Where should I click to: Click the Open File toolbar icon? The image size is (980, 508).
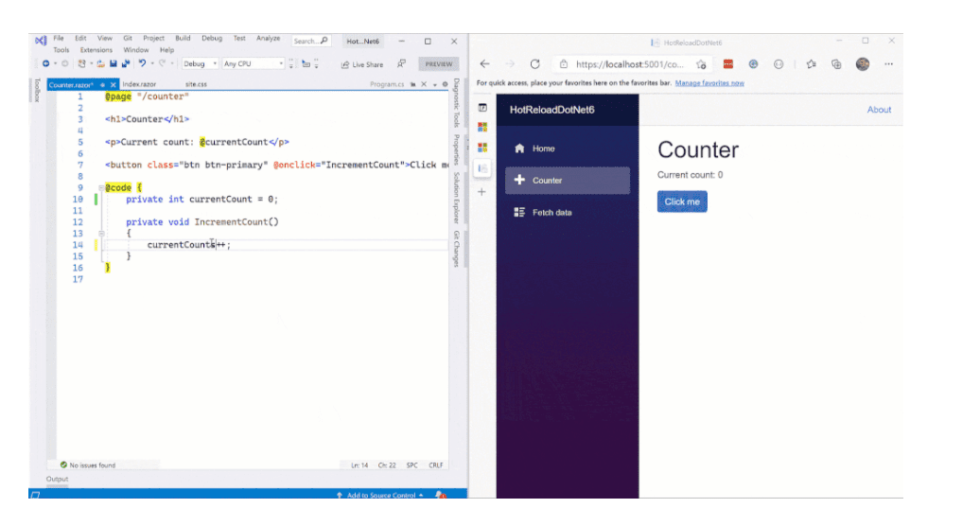[x=100, y=63]
